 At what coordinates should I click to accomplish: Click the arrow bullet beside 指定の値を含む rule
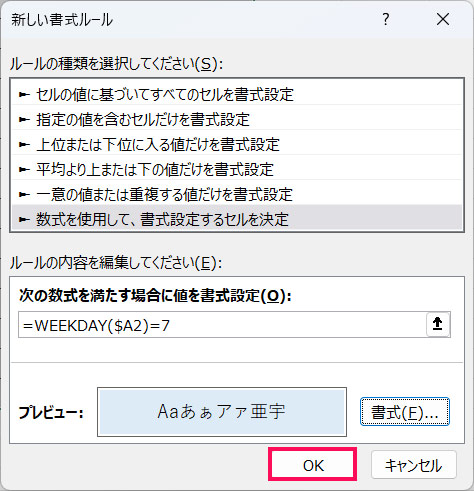24,120
